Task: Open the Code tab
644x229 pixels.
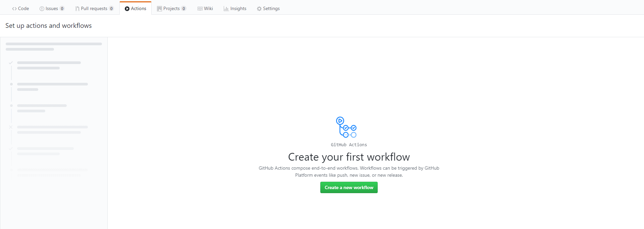Action: pos(20,8)
